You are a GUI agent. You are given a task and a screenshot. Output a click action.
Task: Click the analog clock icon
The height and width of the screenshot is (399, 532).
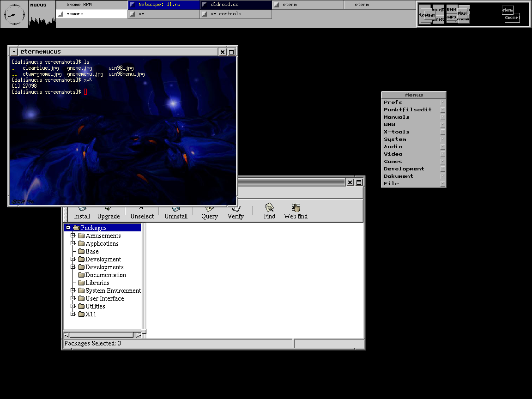click(x=14, y=14)
